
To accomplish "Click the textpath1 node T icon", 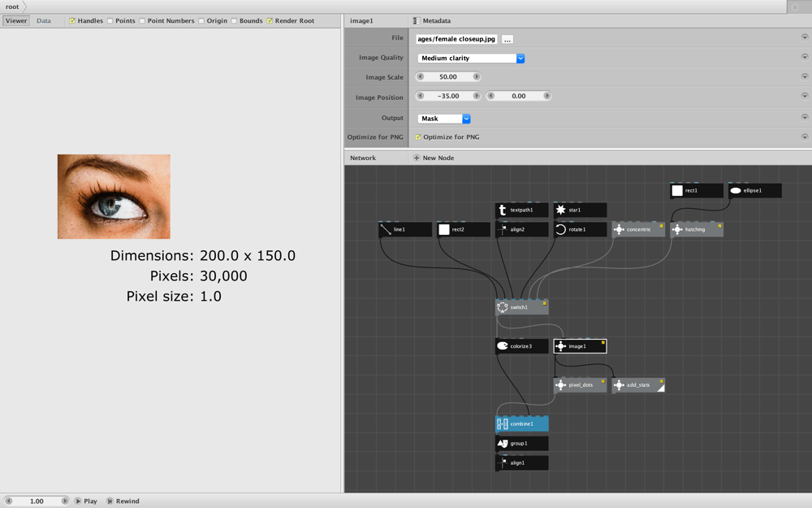I will 503,210.
